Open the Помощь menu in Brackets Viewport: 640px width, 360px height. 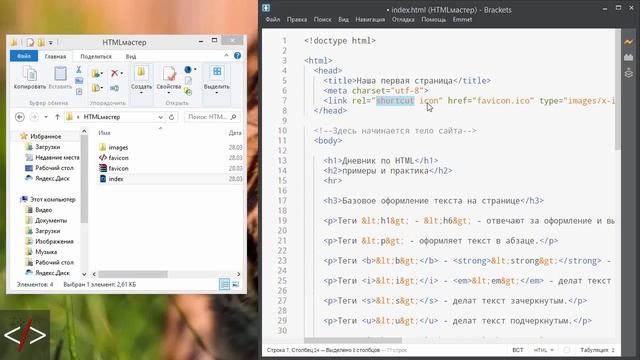pyautogui.click(x=433, y=20)
